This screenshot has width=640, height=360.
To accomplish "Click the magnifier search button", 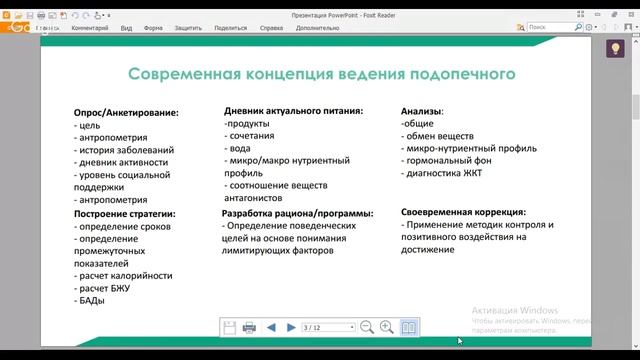I will pos(578,27).
